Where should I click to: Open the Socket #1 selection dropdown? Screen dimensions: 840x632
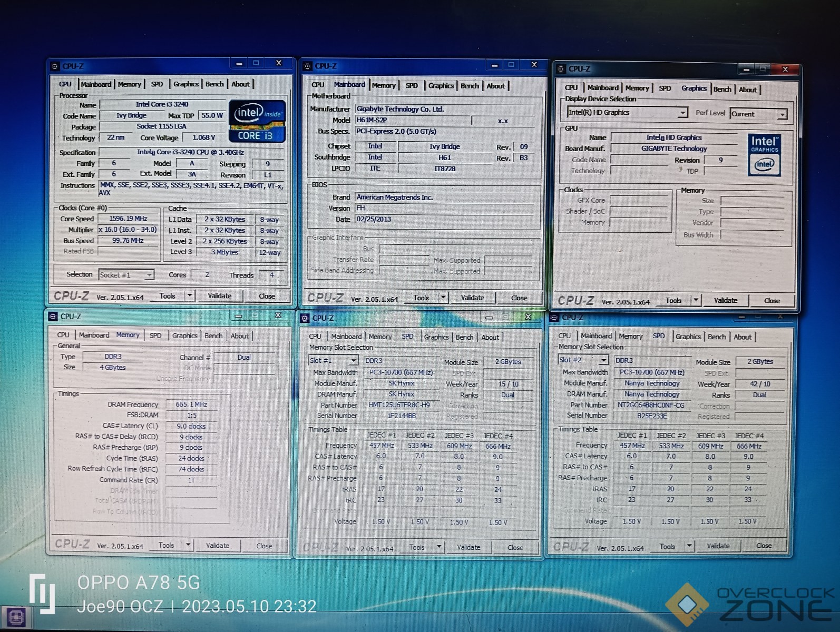coord(149,275)
